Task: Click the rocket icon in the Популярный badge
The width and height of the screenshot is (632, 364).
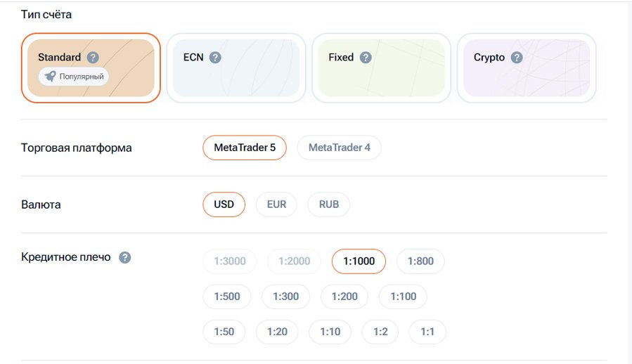Action: (x=51, y=76)
